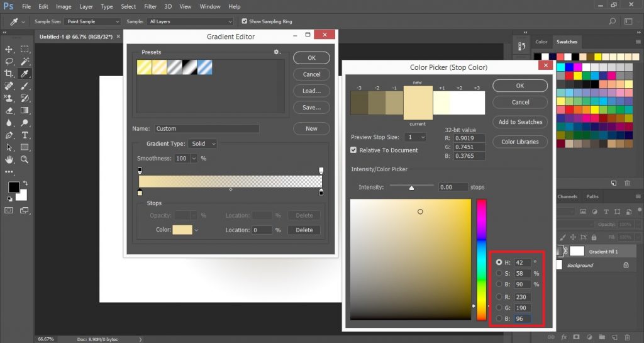644x343 pixels.
Task: Toggle Show Sampling Ring checkbox
Action: pos(245,21)
